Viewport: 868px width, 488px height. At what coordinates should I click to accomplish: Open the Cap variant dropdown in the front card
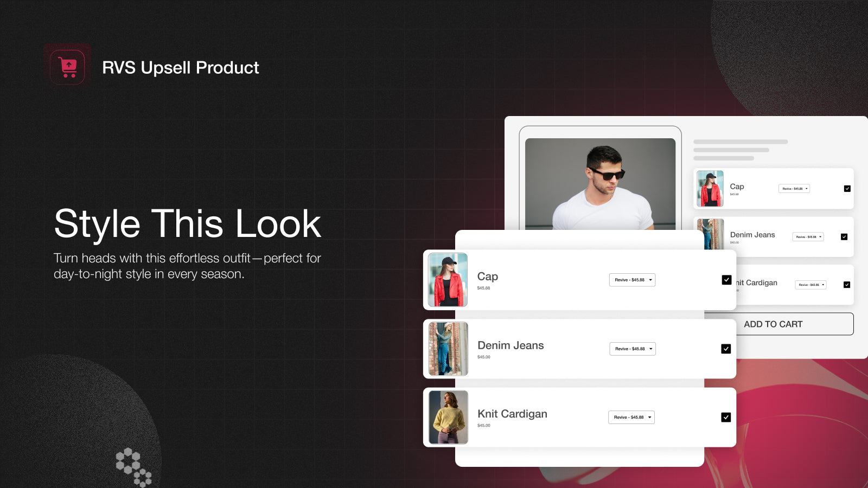[632, 280]
